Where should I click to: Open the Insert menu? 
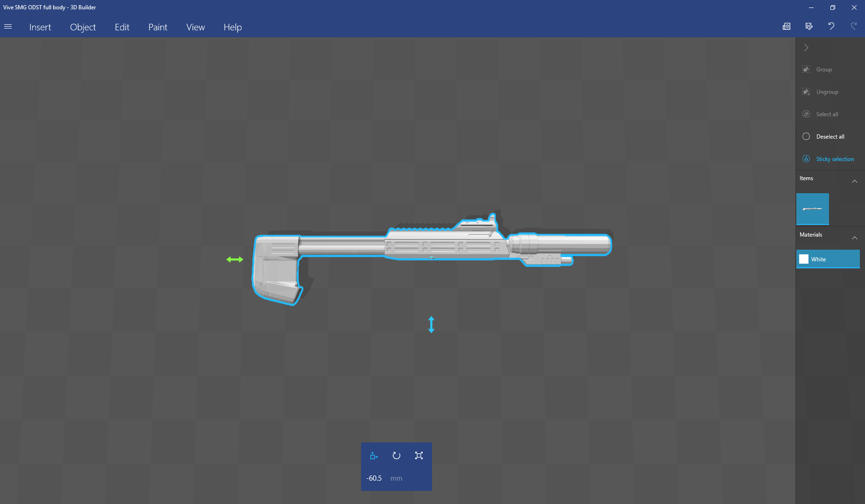tap(40, 27)
